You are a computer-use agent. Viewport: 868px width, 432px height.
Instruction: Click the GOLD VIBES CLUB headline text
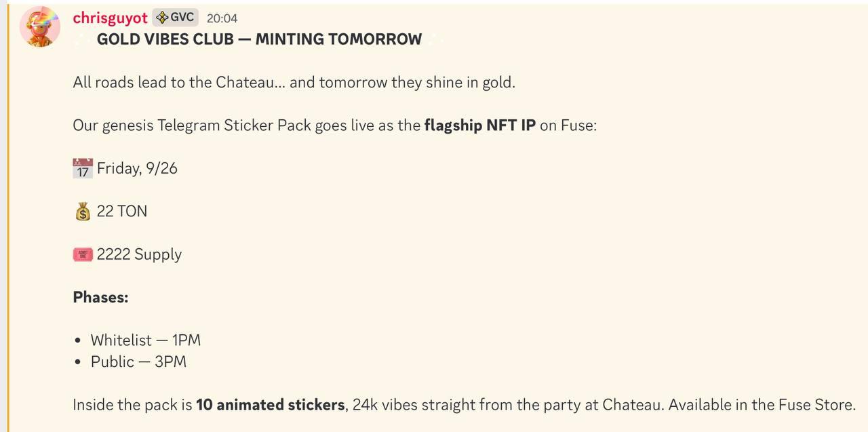click(x=259, y=39)
